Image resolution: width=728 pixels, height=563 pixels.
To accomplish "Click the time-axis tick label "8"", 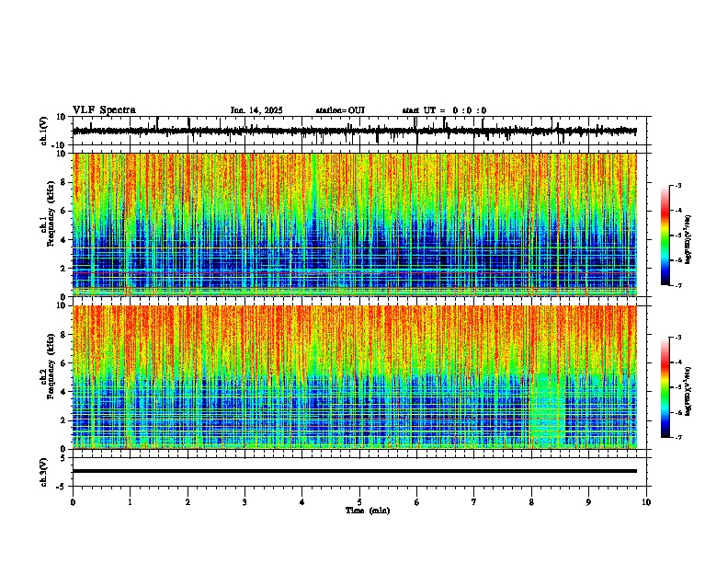I will point(531,502).
